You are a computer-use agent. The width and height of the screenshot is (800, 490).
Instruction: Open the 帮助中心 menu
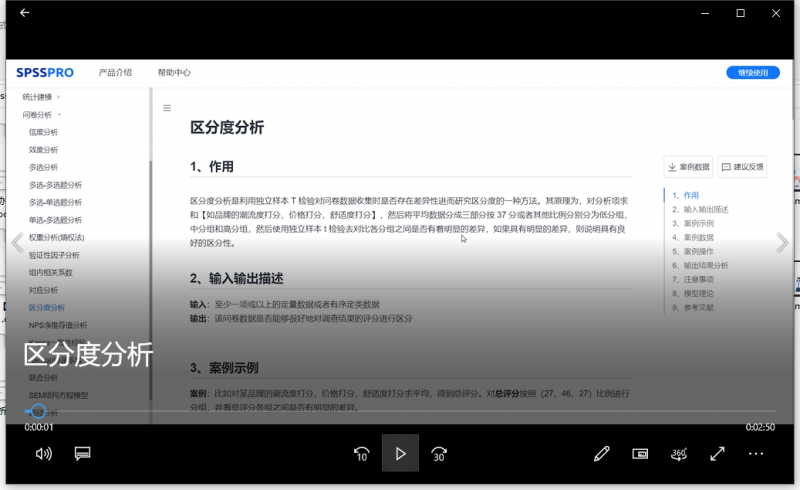[x=174, y=72]
